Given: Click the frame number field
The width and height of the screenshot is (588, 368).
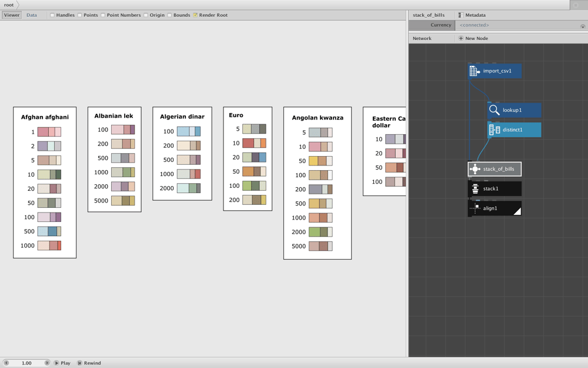Looking at the screenshot, I should pos(26,363).
